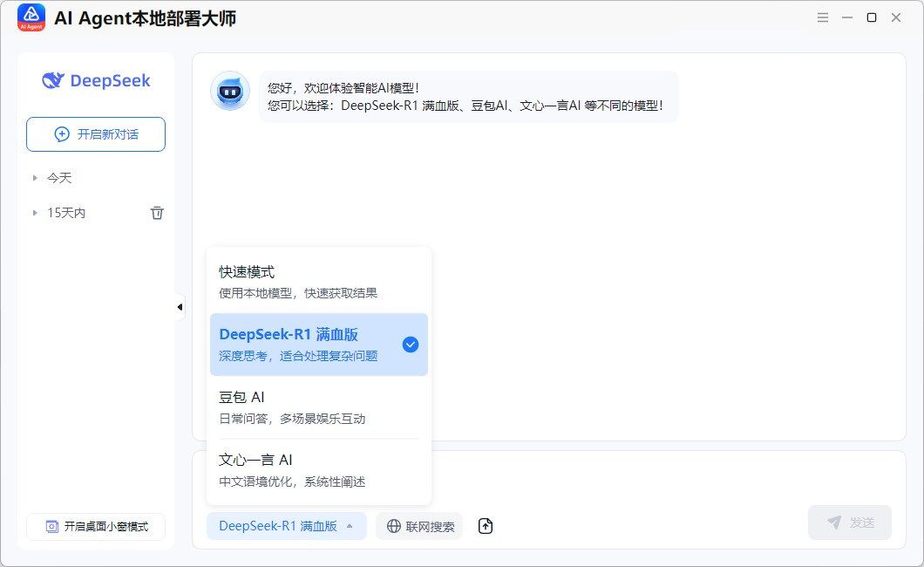Maximize the application window
The image size is (924, 567).
pos(872,17)
